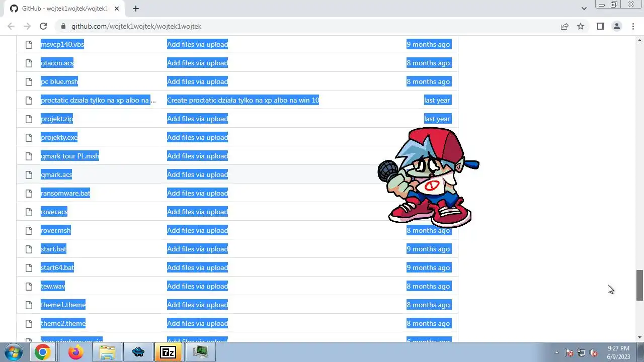Image resolution: width=644 pixels, height=362 pixels.
Task: Open rover.msh file
Action: coord(56,230)
